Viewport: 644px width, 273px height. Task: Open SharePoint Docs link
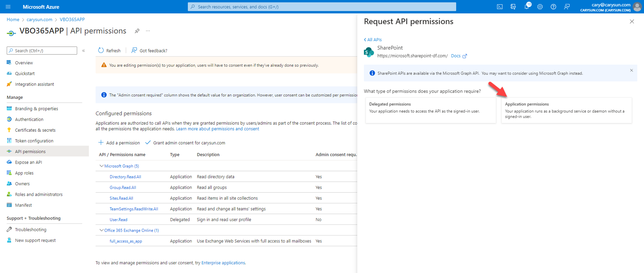(x=459, y=56)
